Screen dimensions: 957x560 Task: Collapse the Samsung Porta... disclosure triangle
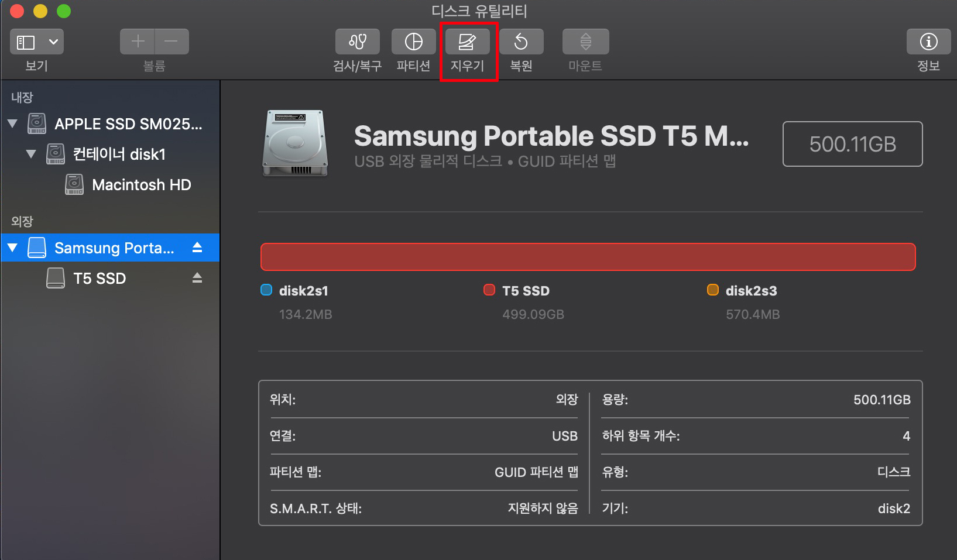coord(12,248)
